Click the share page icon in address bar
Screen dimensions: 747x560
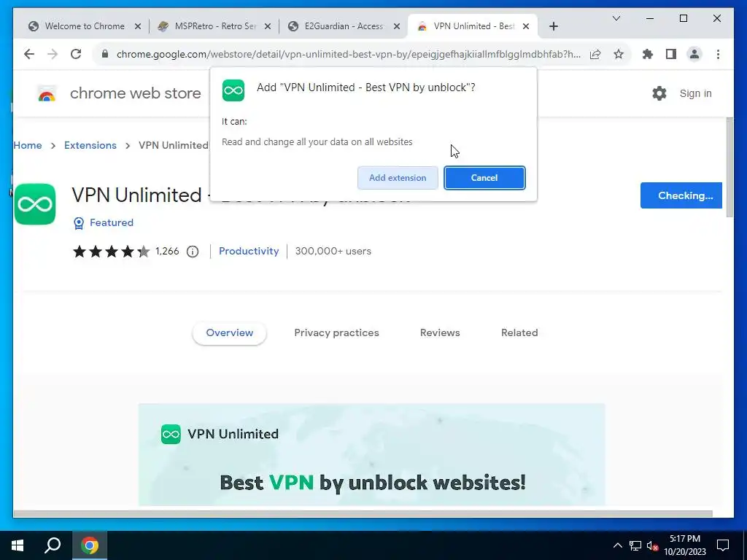(595, 54)
